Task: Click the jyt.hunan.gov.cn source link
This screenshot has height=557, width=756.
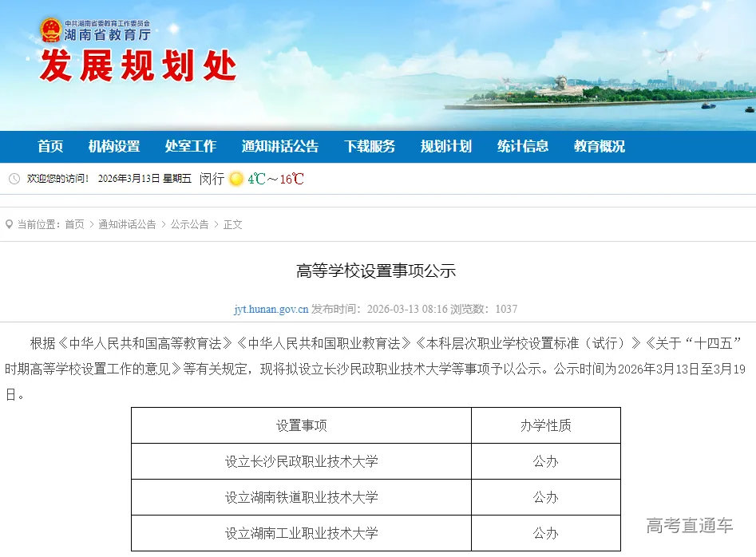Action: [x=271, y=310]
